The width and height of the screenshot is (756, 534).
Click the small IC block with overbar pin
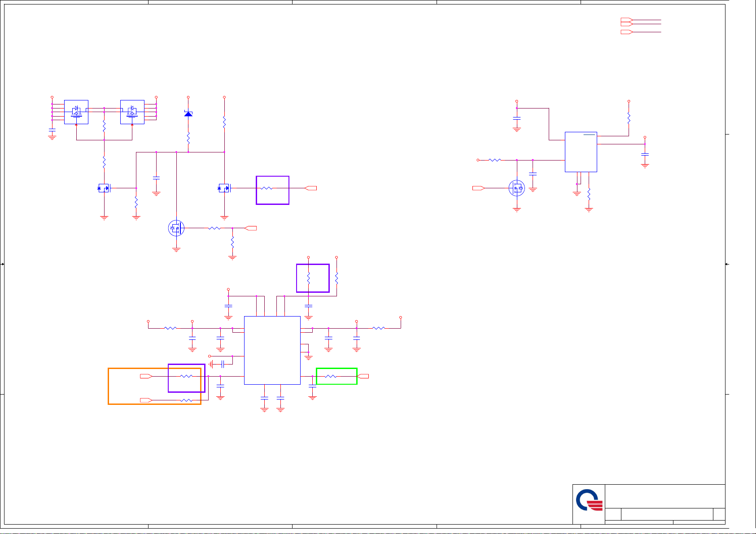(581, 152)
